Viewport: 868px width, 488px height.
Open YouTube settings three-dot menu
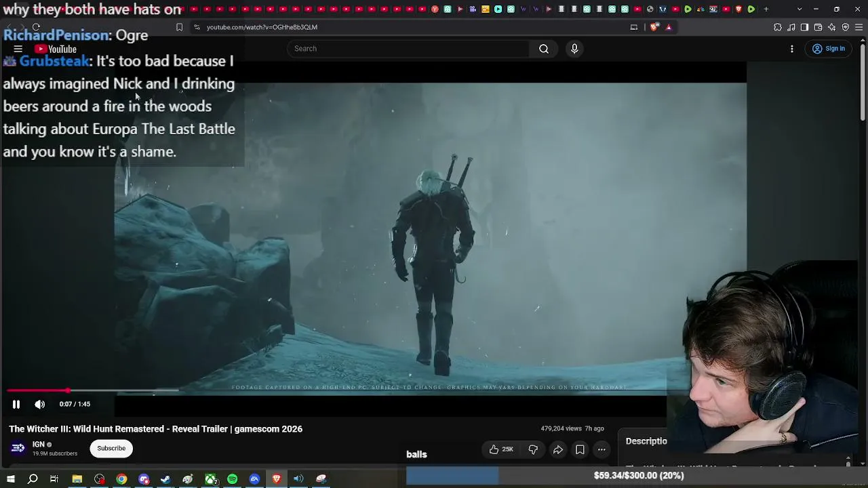[792, 49]
